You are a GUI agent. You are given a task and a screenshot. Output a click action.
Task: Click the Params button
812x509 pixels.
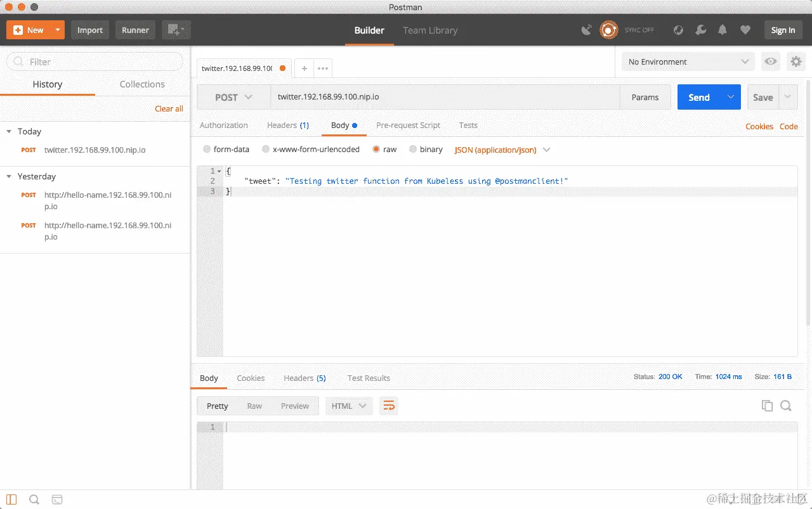click(x=645, y=97)
